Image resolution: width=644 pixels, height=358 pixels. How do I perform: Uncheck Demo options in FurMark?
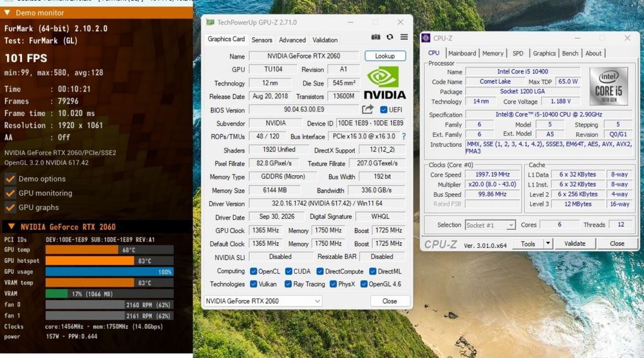coord(10,179)
